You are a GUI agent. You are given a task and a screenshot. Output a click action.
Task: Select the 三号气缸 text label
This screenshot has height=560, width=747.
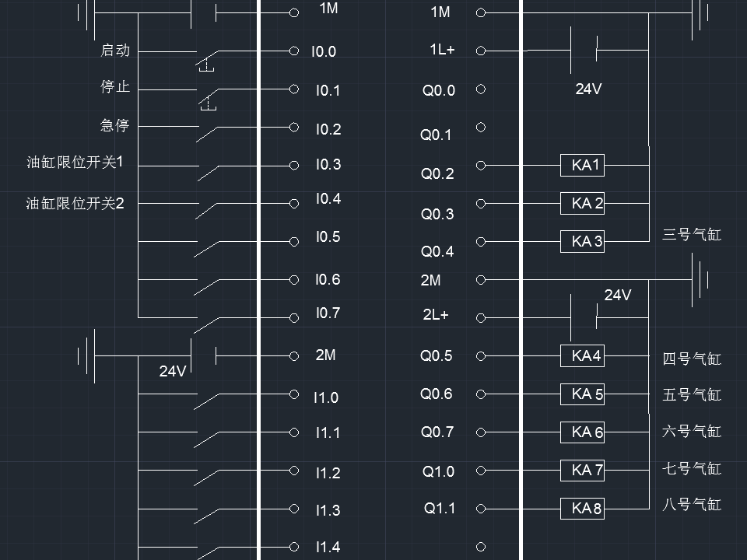[692, 234]
